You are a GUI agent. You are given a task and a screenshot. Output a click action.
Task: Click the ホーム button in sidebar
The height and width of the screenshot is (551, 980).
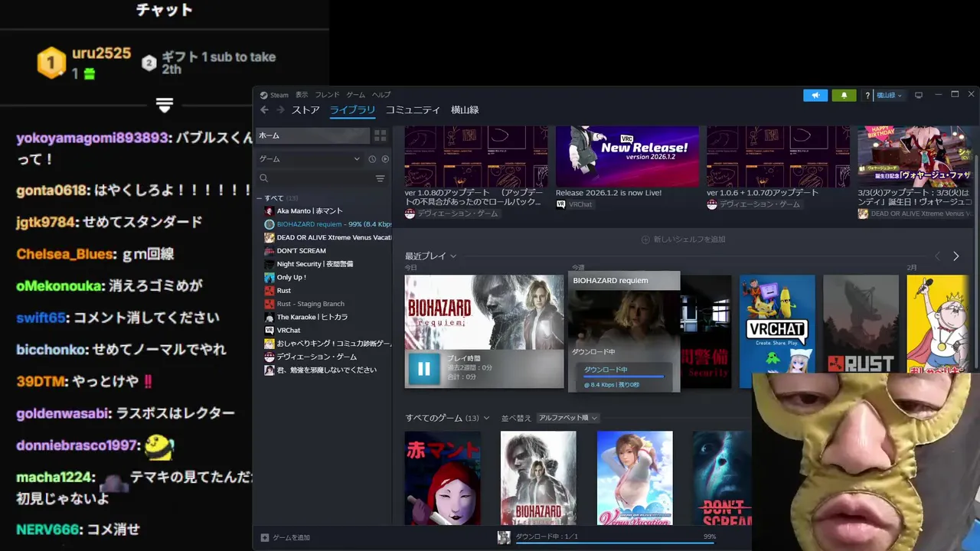(x=312, y=135)
